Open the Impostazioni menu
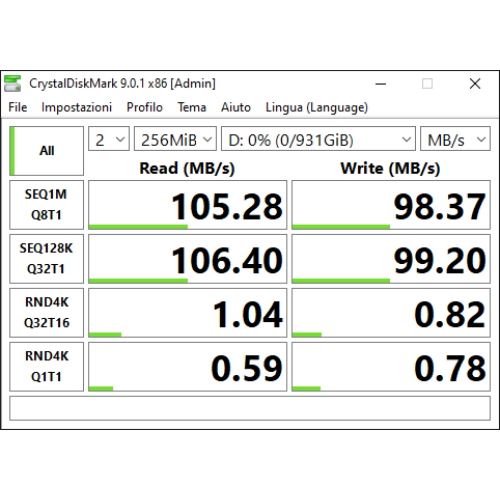This screenshot has width=500, height=500. point(76,107)
